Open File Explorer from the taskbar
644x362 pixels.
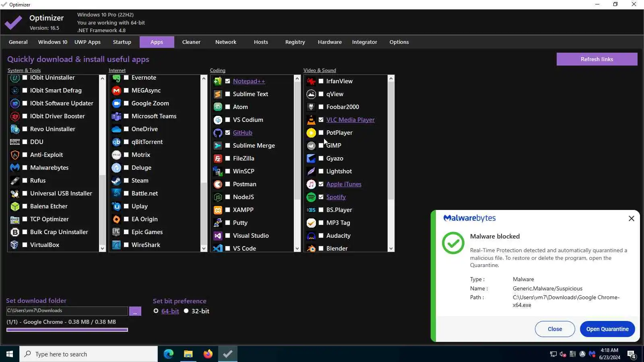pyautogui.click(x=188, y=354)
